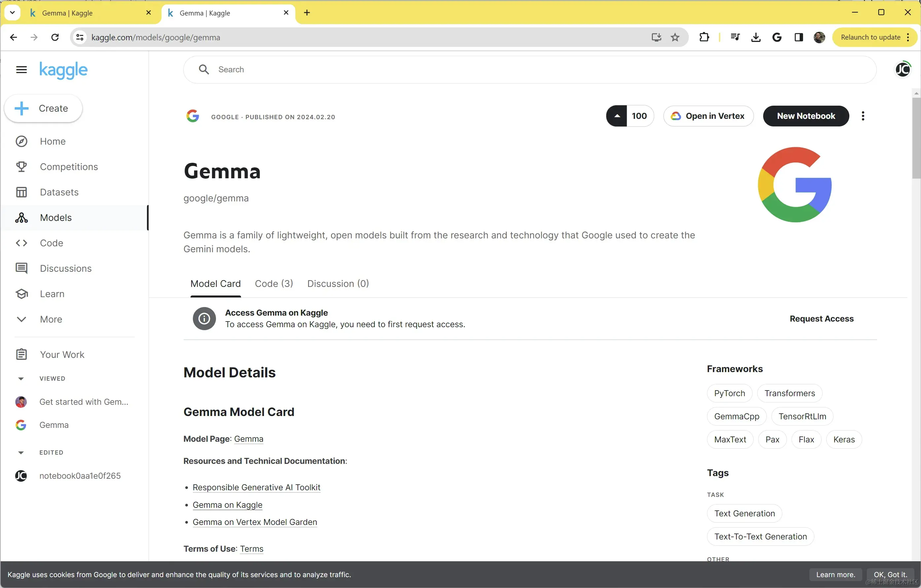Open the Competitions section from the sidebar
This screenshot has width=921, height=588.
(68, 167)
